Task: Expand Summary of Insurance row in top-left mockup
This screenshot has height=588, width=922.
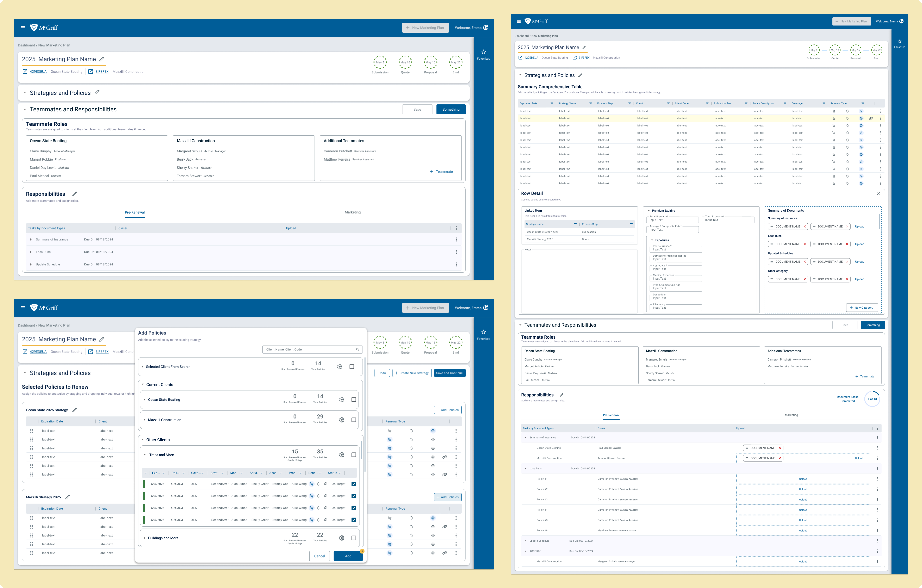Action: pos(31,240)
